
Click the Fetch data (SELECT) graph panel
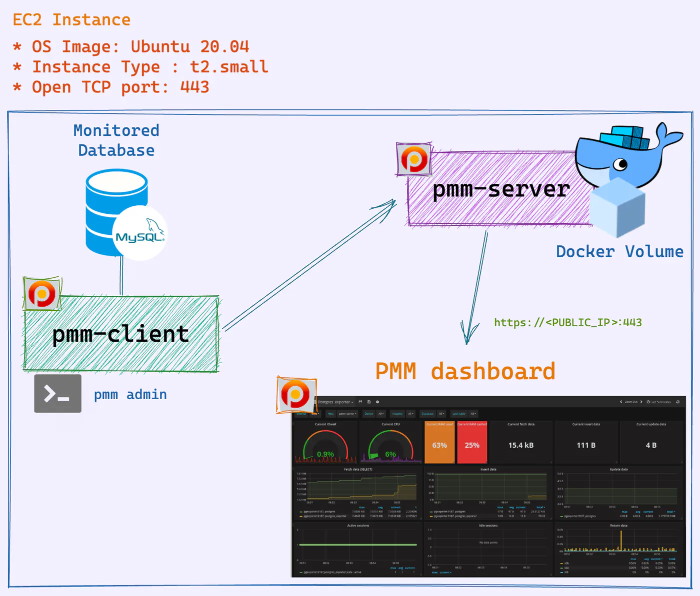pyautogui.click(x=358, y=493)
